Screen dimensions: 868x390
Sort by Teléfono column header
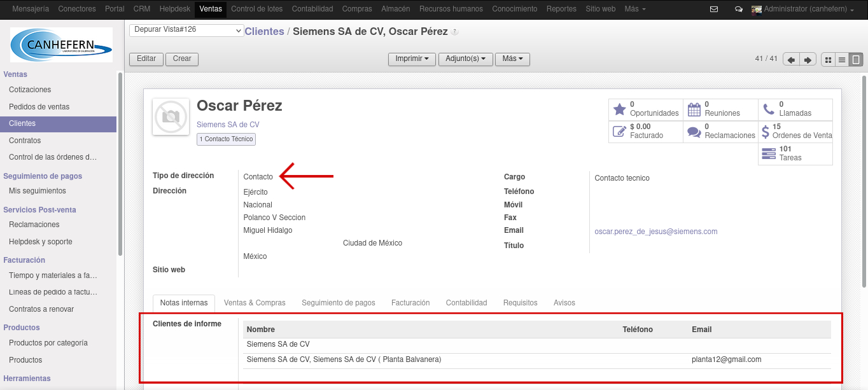click(638, 330)
